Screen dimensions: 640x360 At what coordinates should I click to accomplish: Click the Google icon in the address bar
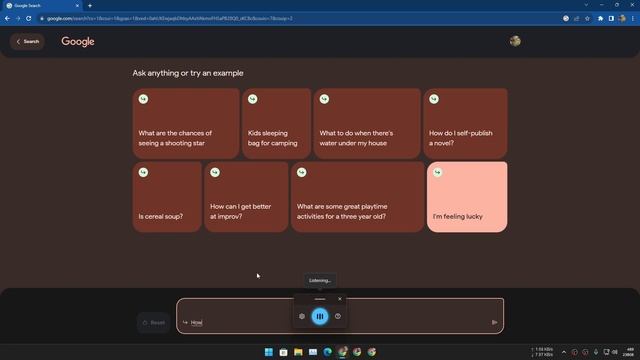click(x=566, y=18)
